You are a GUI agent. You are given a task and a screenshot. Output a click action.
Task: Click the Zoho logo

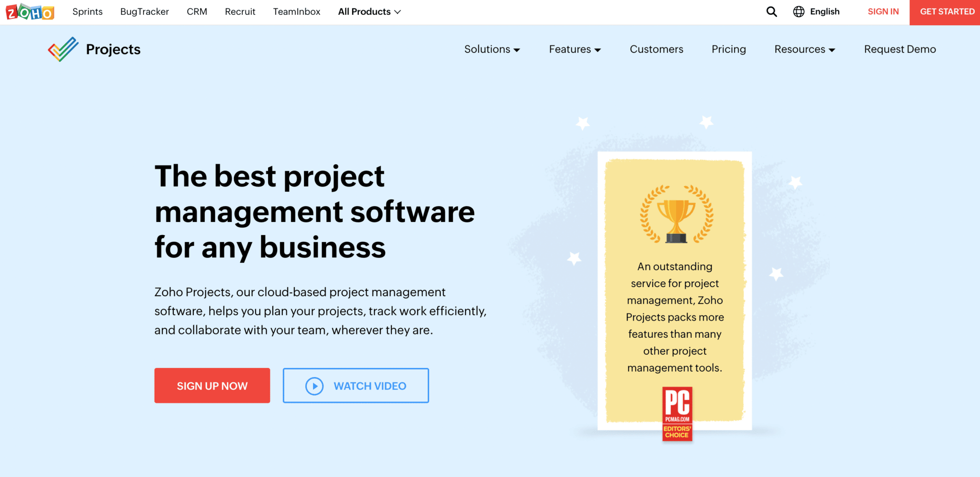point(30,12)
